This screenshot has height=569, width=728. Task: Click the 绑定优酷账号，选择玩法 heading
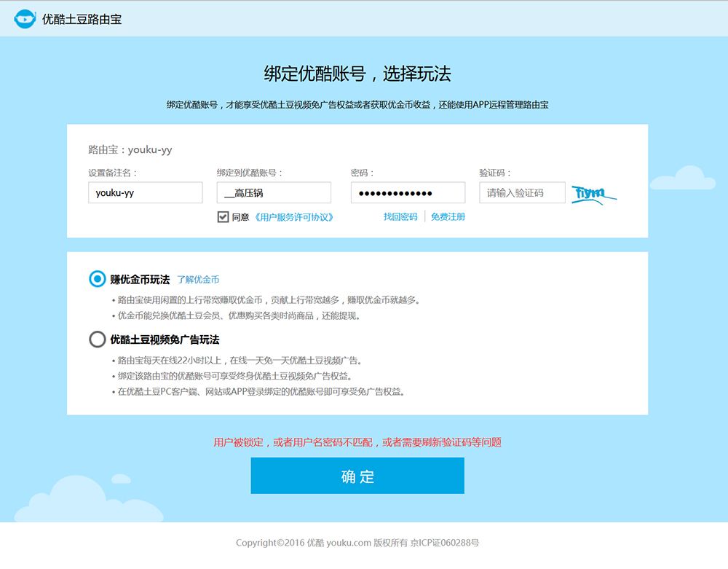coord(357,74)
